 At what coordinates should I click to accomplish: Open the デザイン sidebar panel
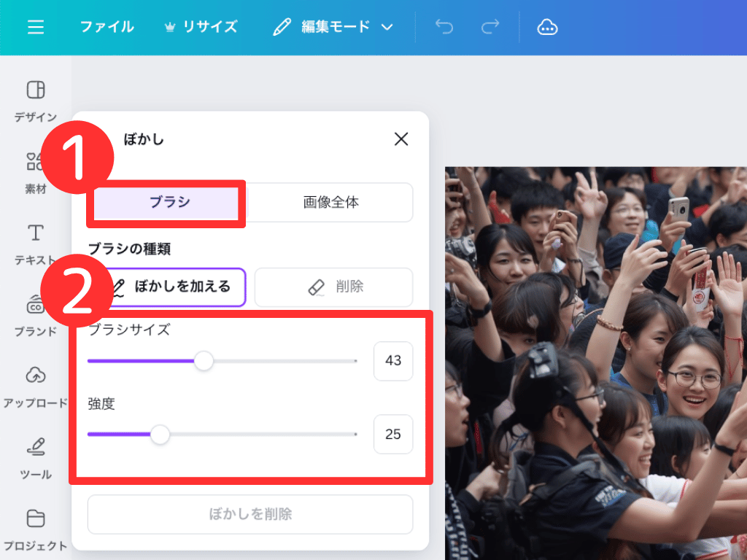click(x=35, y=101)
